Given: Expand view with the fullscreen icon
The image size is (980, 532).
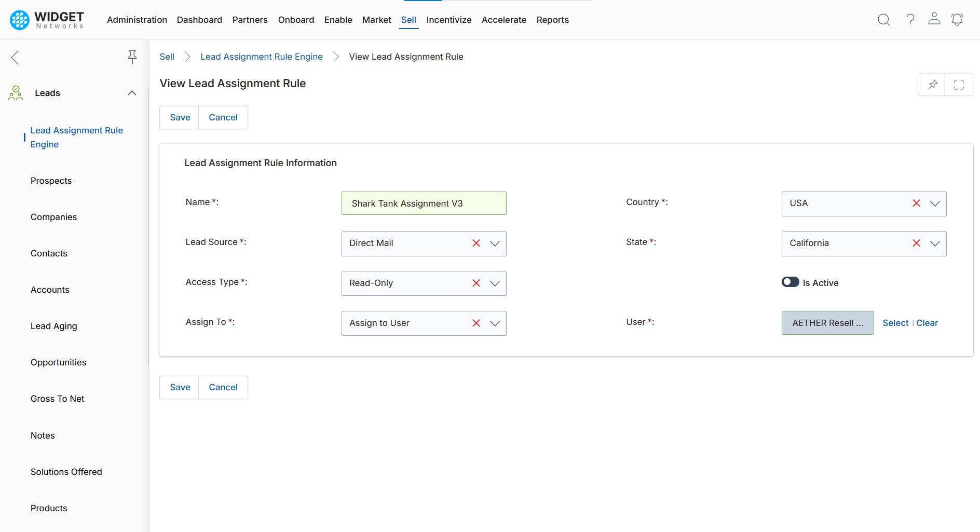Looking at the screenshot, I should [x=959, y=85].
